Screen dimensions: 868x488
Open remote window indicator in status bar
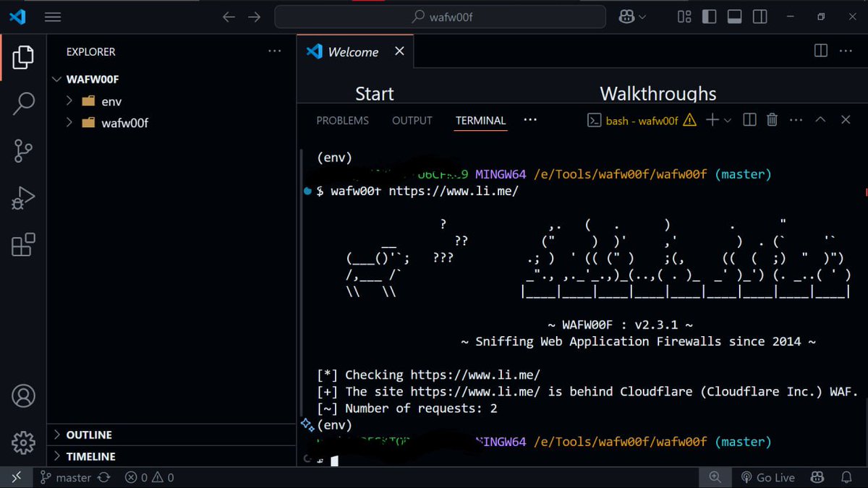(16, 477)
